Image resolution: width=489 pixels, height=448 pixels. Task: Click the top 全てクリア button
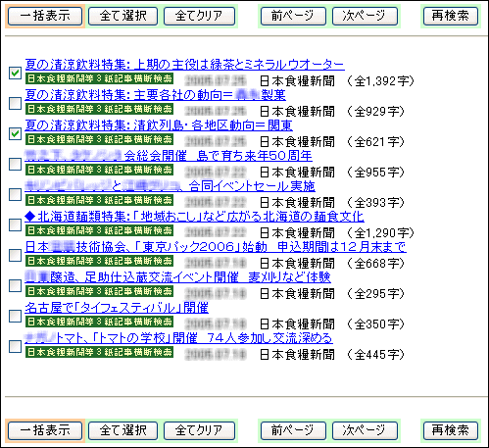(x=199, y=16)
